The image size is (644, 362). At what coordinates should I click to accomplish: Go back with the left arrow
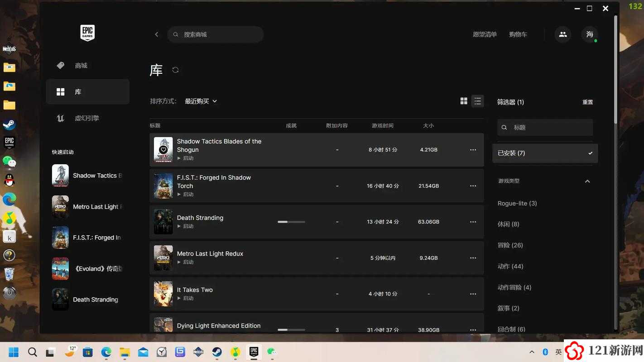157,34
